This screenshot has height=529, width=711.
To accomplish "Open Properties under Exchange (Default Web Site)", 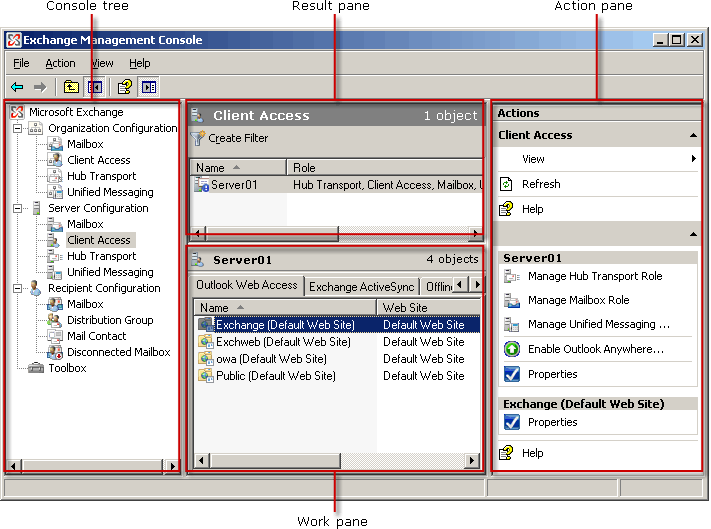I will (552, 422).
